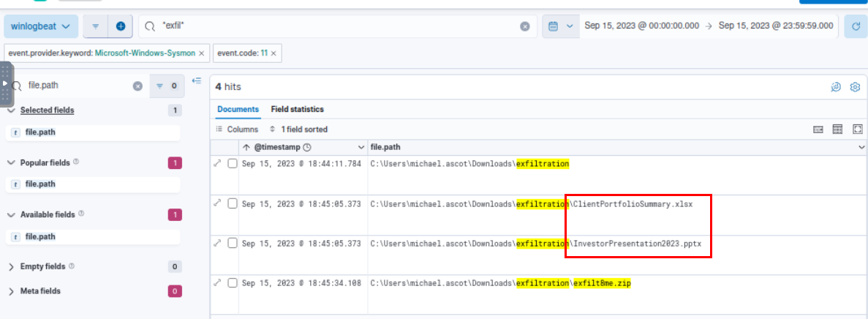Click the Downloads\exfiltration folder path cell
Viewport: 868px width, 319px height.
click(469, 164)
